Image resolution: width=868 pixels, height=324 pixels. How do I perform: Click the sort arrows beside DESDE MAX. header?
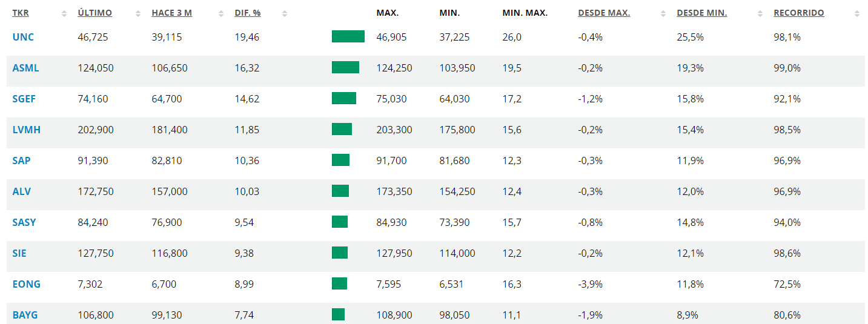click(x=663, y=13)
